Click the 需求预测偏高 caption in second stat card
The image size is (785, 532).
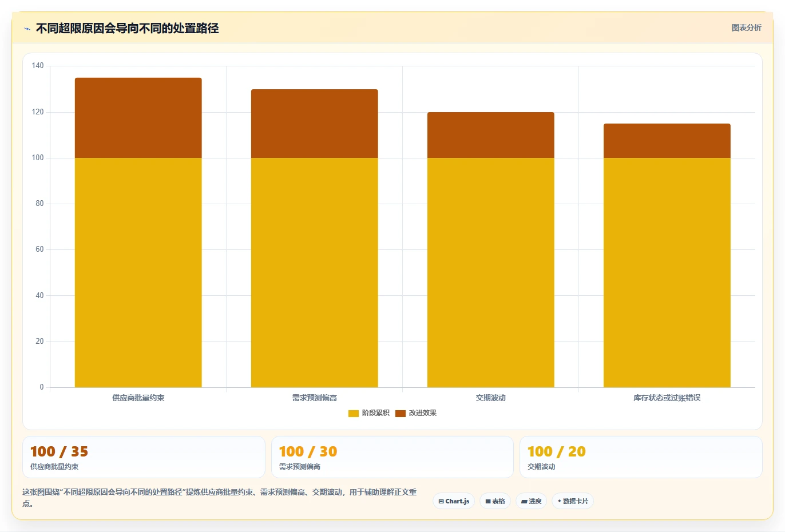[300, 467]
